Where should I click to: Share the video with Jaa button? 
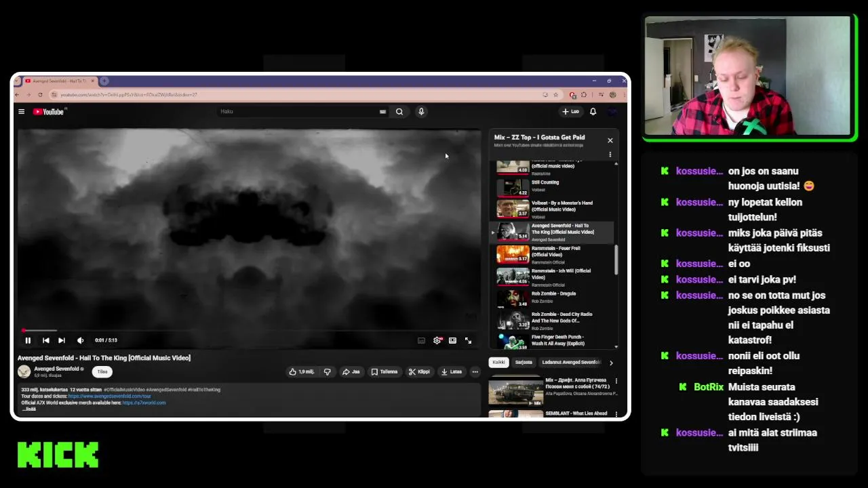click(351, 371)
